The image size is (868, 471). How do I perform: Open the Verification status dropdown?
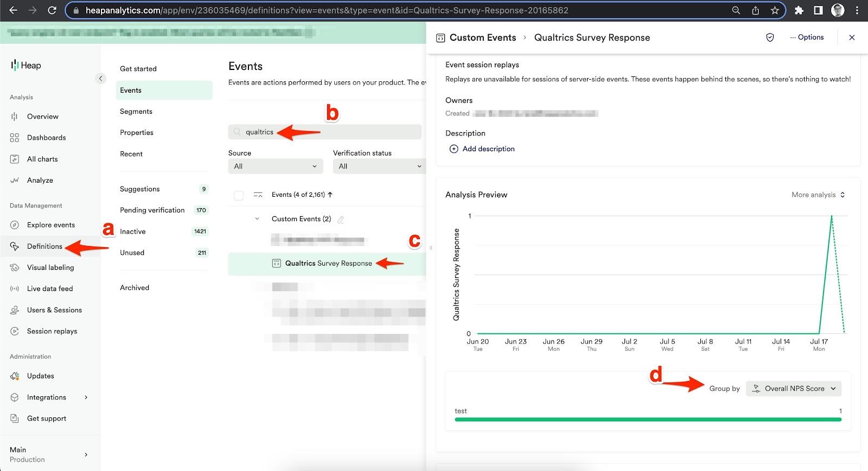(379, 166)
